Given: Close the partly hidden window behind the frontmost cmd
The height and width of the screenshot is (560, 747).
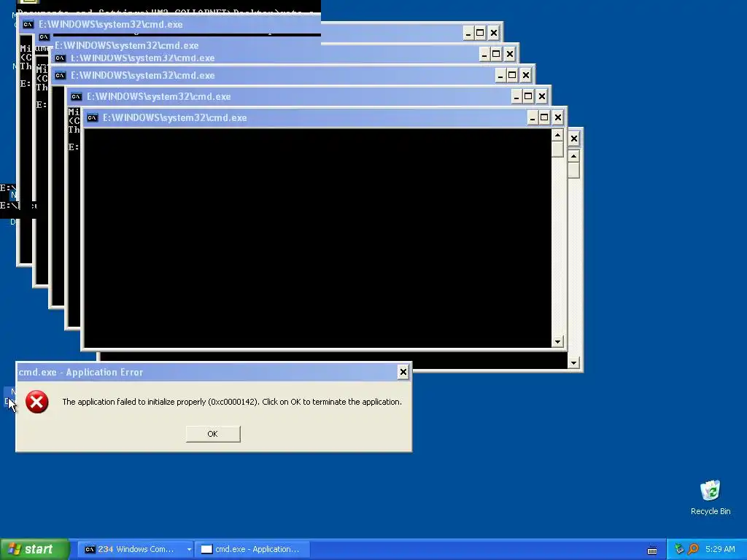Looking at the screenshot, I should [x=574, y=139].
